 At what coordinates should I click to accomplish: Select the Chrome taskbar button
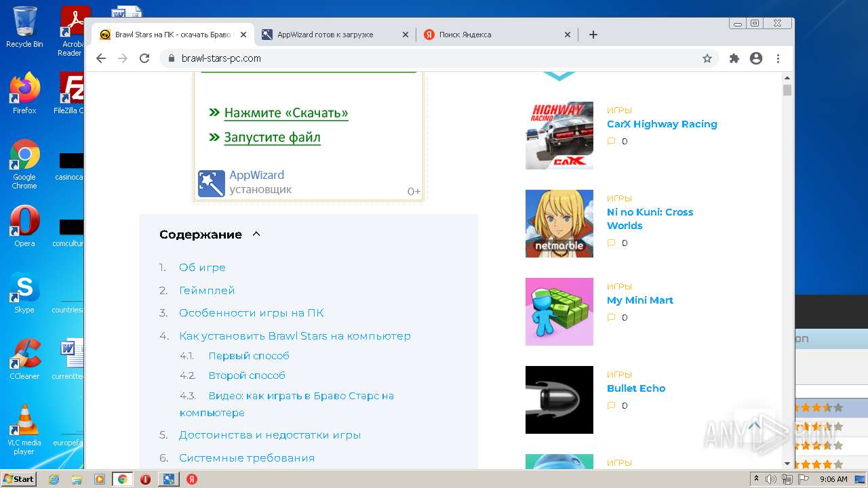(123, 479)
